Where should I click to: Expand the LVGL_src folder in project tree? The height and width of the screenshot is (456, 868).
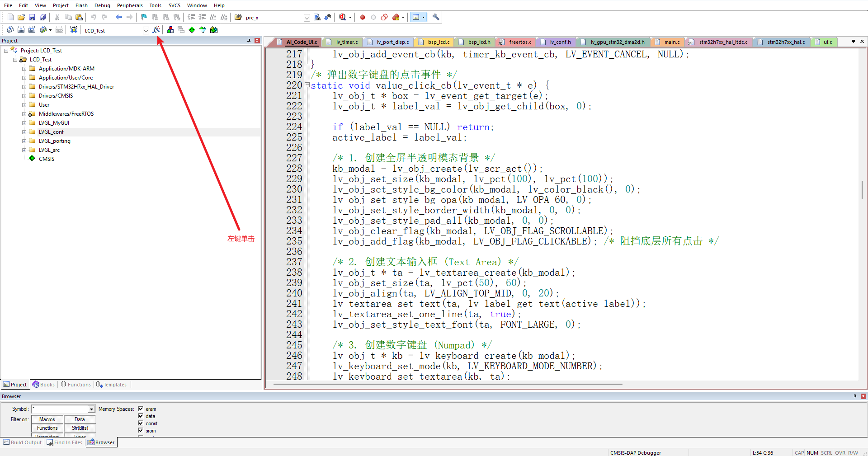(24, 150)
